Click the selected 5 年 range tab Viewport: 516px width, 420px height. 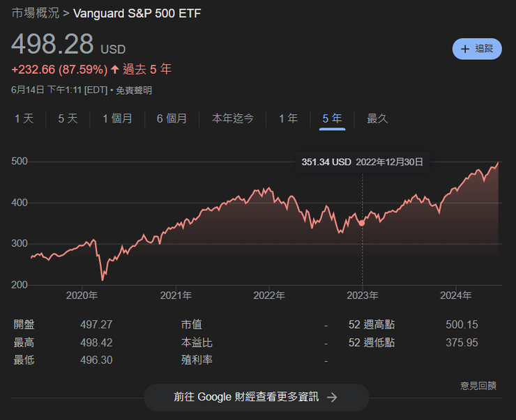tap(332, 118)
